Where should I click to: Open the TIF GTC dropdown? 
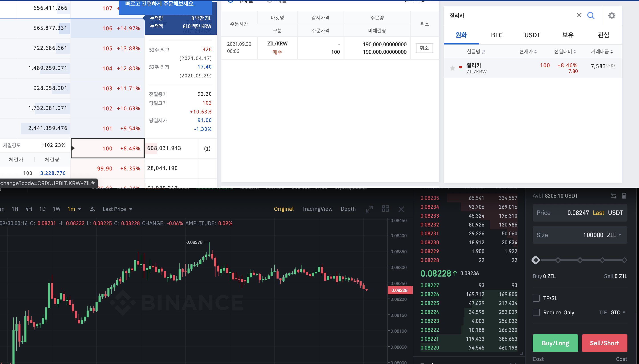(x=617, y=312)
